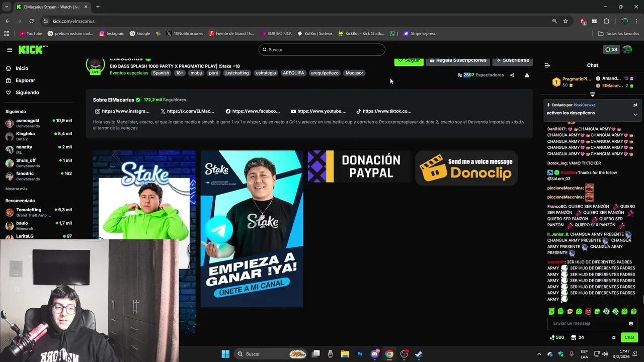Open asmongold channel in sidebar
The width and height of the screenshot is (644, 362).
[x=39, y=123]
